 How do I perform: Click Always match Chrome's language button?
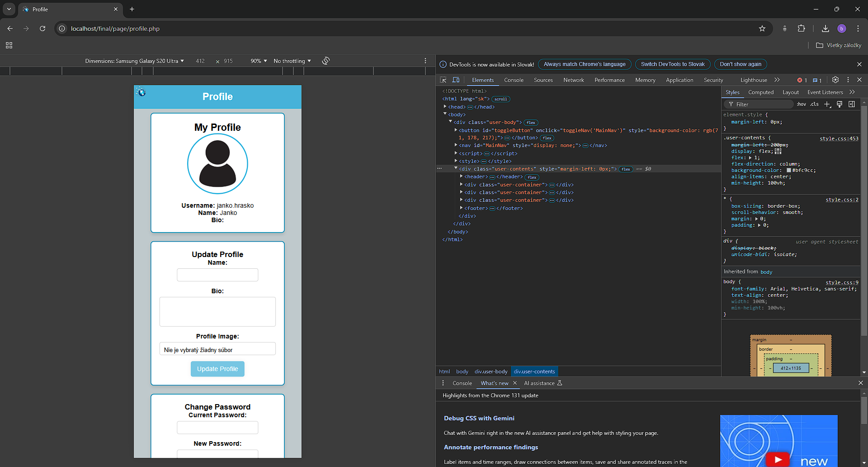click(585, 64)
